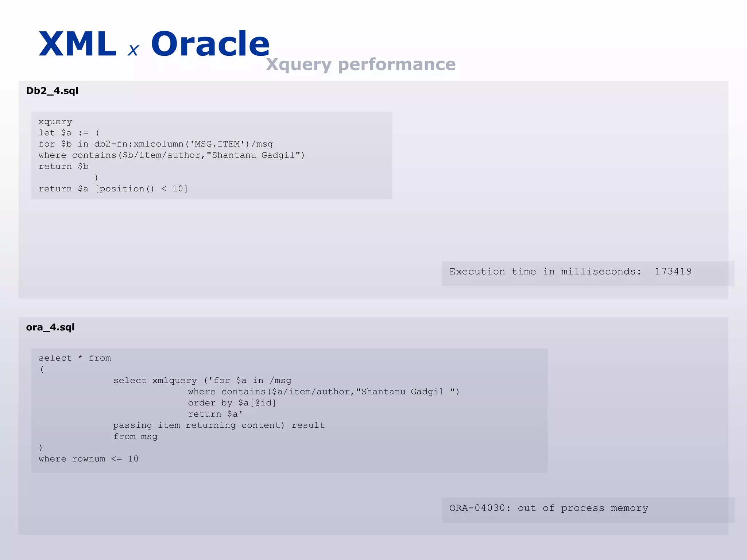Select the 'Db2_4.sql' heading
Screen dimensions: 747x560
52,91
